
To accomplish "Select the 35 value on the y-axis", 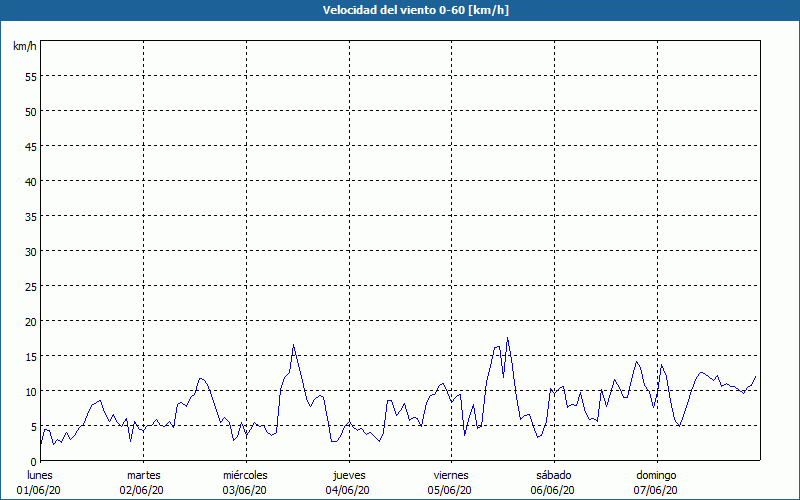I will pos(31,217).
